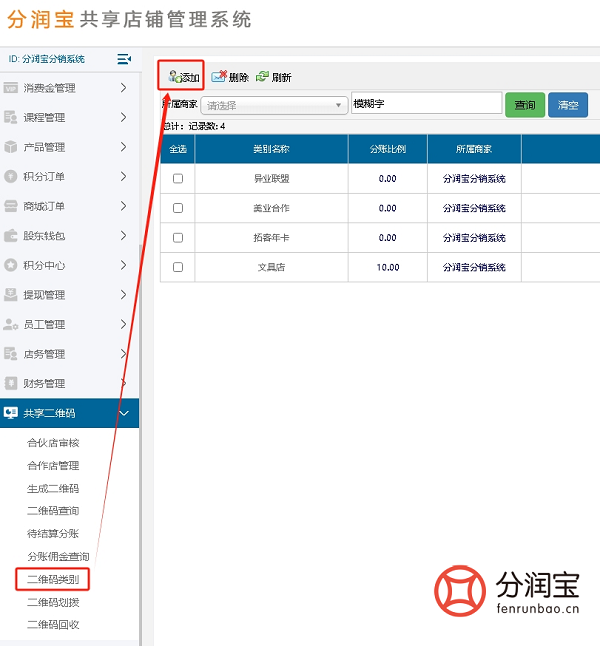Image resolution: width=600 pixels, height=646 pixels.
Task: Expand the 提现管理 menu chevron
Action: 123,295
